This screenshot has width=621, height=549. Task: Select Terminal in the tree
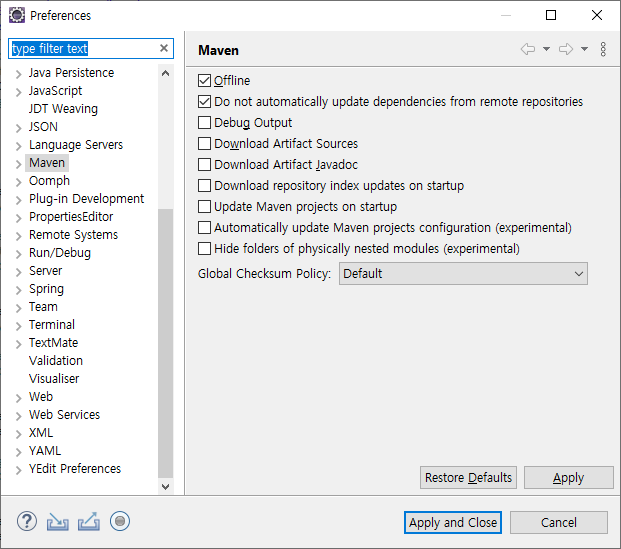pyautogui.click(x=52, y=324)
